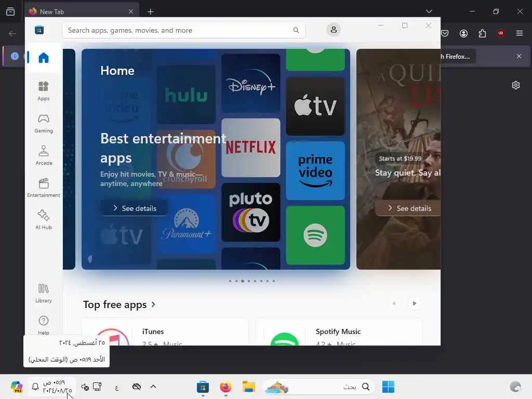Open the AI Hub section
Screen dimensions: 532x399
(44, 220)
